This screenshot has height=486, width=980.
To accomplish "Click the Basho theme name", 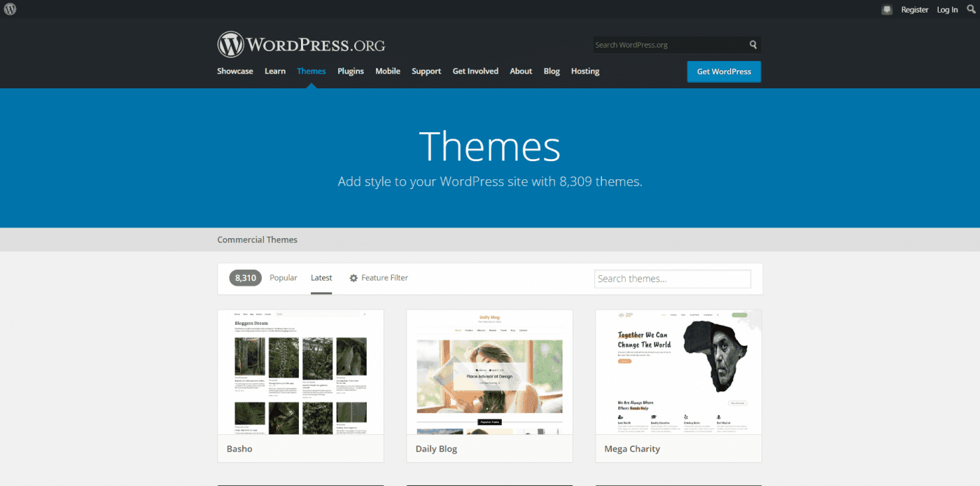I will [x=239, y=449].
